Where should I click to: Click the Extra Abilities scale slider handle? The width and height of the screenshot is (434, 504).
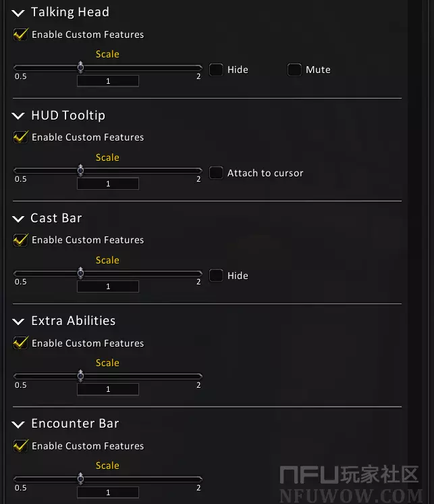click(81, 376)
